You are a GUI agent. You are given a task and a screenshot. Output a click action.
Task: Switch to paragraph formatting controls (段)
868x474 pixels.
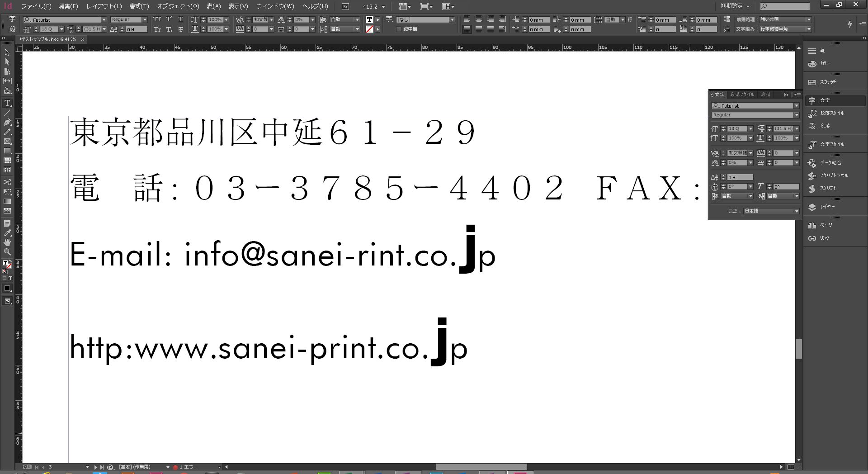12,29
